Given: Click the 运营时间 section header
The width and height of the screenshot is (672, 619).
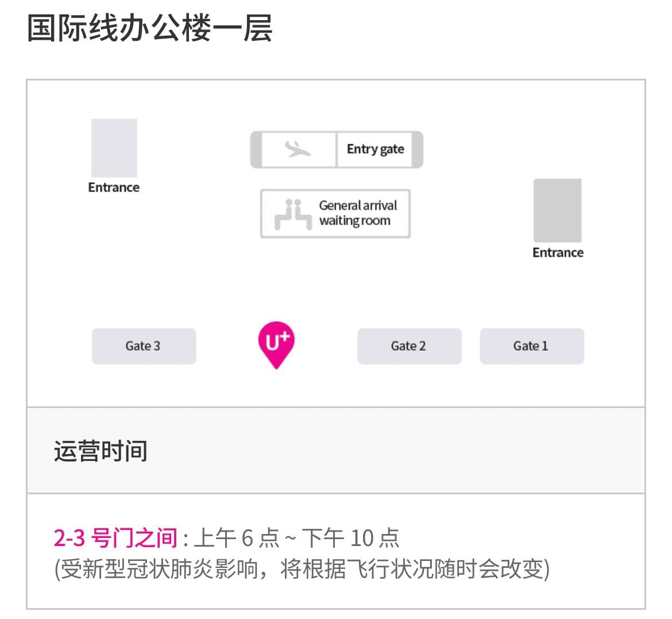Looking at the screenshot, I should pos(101,451).
